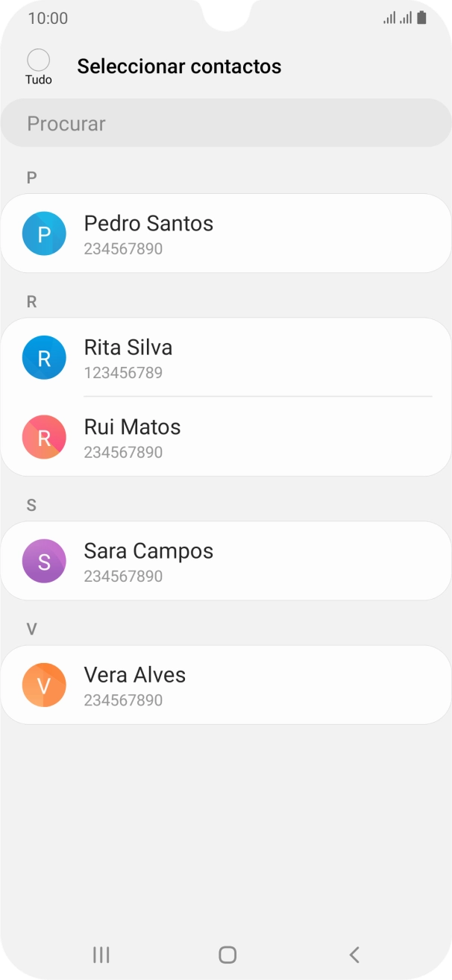Tap Pedro Santos contact avatar
This screenshot has width=452, height=980.
tap(44, 233)
